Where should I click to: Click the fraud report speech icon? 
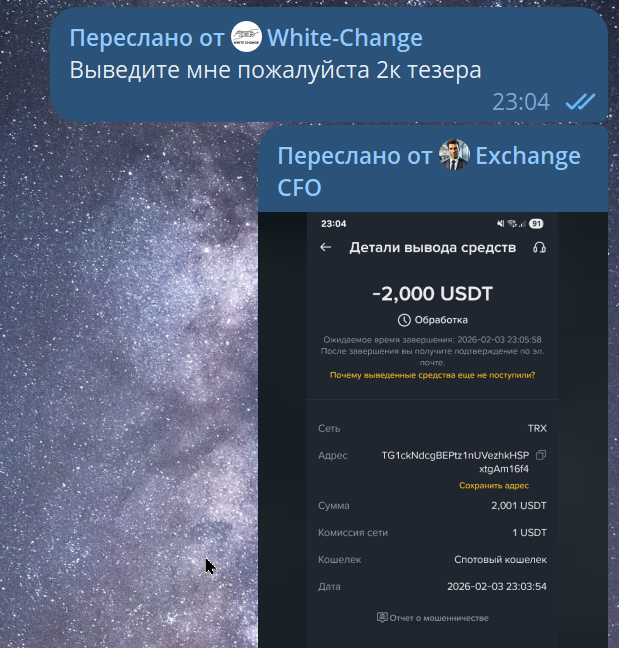point(382,617)
